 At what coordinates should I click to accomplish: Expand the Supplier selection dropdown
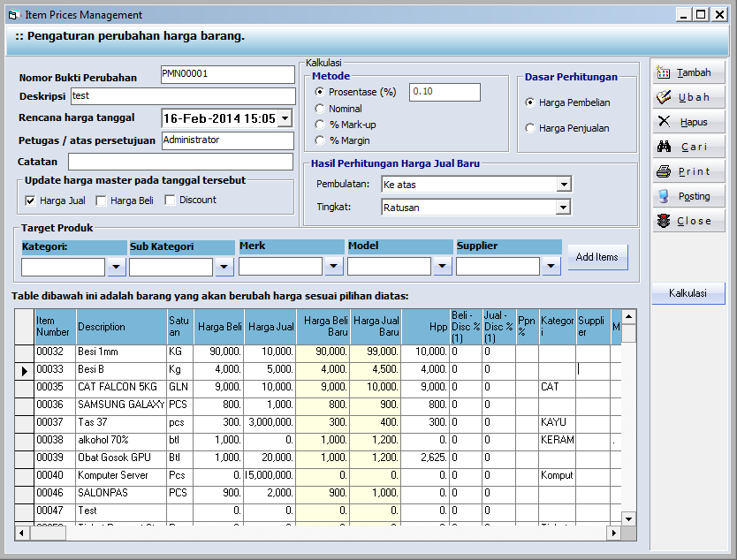click(551, 265)
